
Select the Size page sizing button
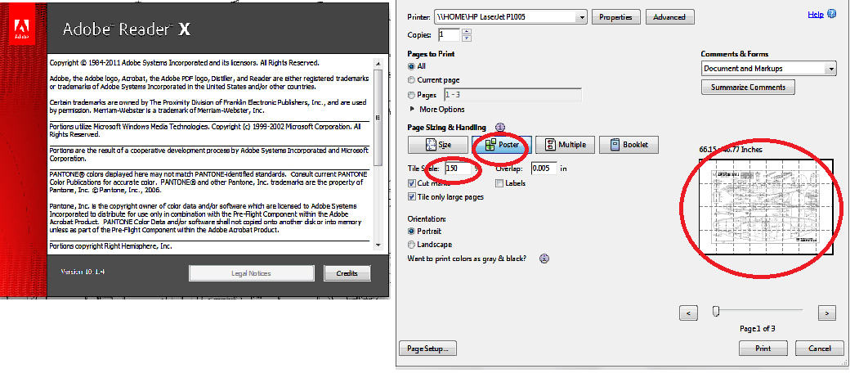coord(438,145)
